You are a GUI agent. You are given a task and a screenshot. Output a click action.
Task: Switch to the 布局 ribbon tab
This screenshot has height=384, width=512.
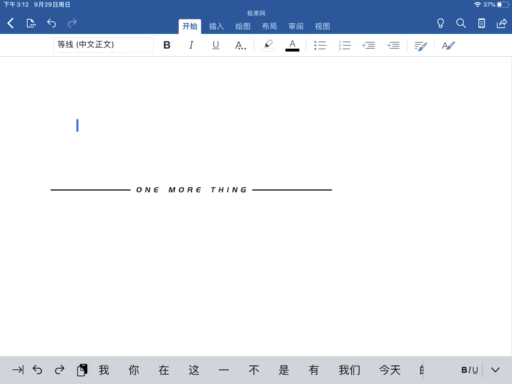pos(269,26)
